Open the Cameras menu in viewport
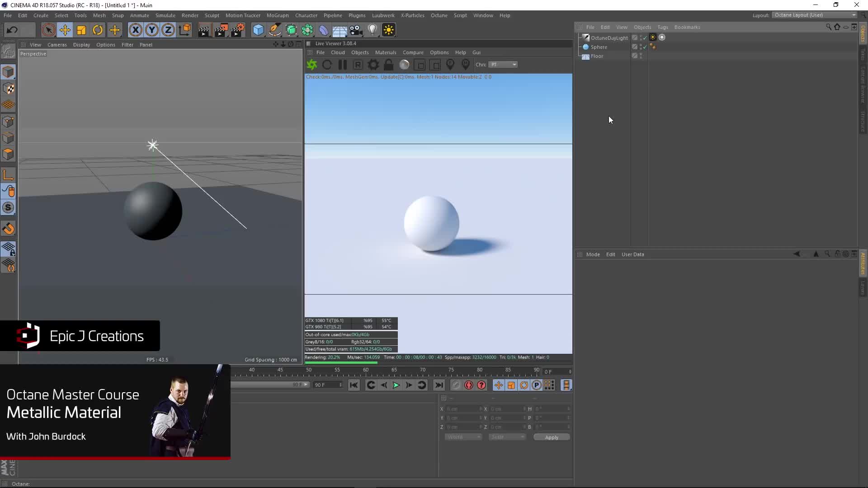The width and height of the screenshot is (868, 488). 57,45
